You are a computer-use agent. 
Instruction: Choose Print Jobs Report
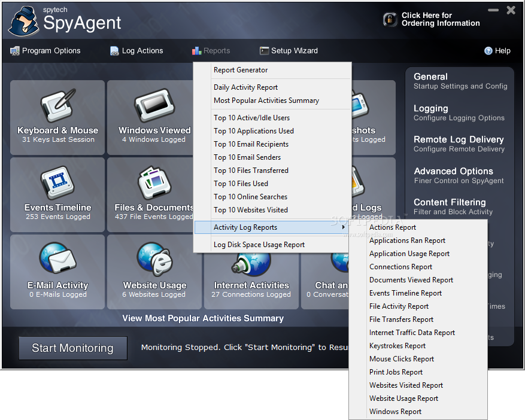coord(418,372)
